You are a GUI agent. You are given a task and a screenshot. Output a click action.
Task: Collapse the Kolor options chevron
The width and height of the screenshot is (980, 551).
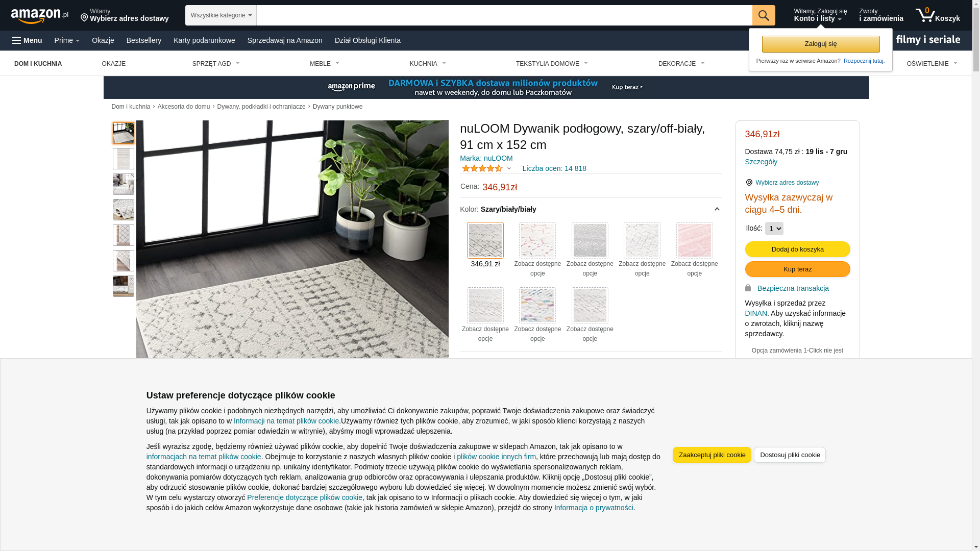click(x=717, y=209)
